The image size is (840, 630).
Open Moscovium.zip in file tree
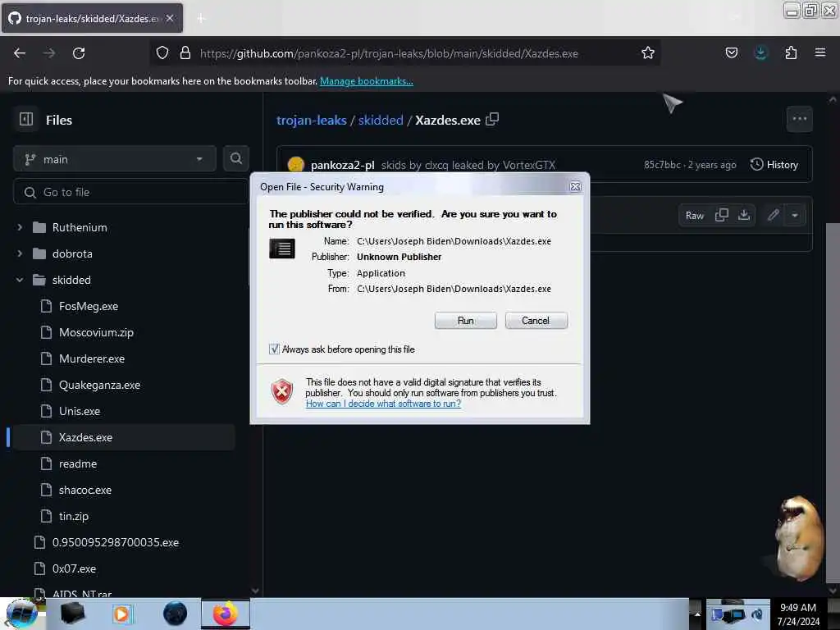click(x=97, y=332)
